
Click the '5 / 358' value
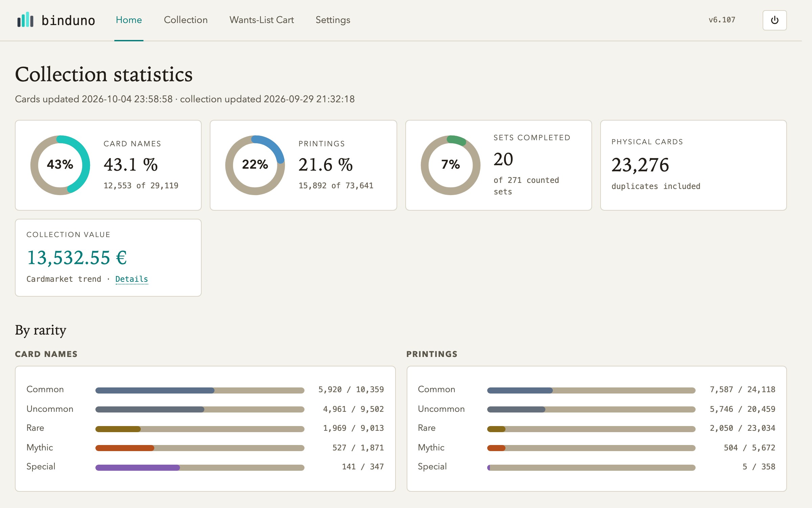pos(759,467)
